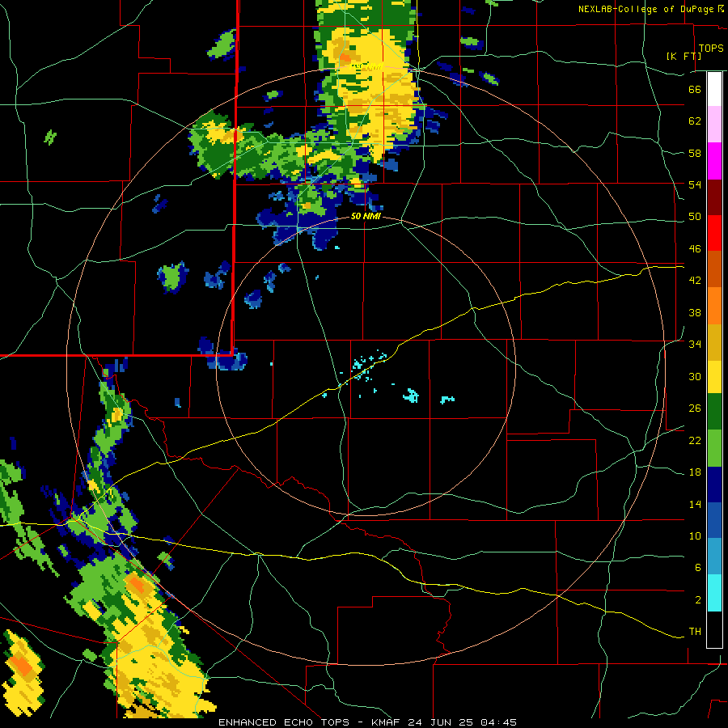The width and height of the screenshot is (728, 728).
Task: Click the 10 scale value
Action: (x=695, y=536)
